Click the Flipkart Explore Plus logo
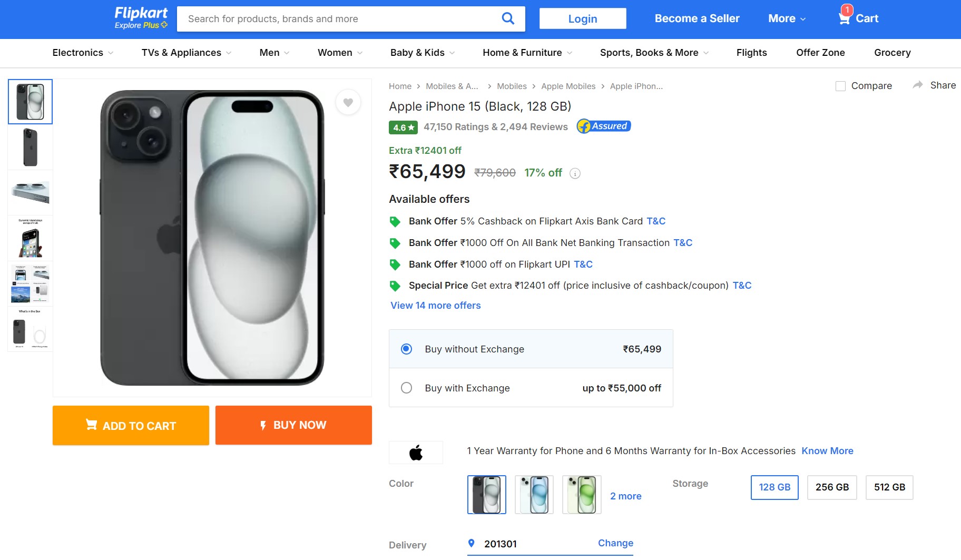The width and height of the screenshot is (961, 560). click(x=141, y=18)
